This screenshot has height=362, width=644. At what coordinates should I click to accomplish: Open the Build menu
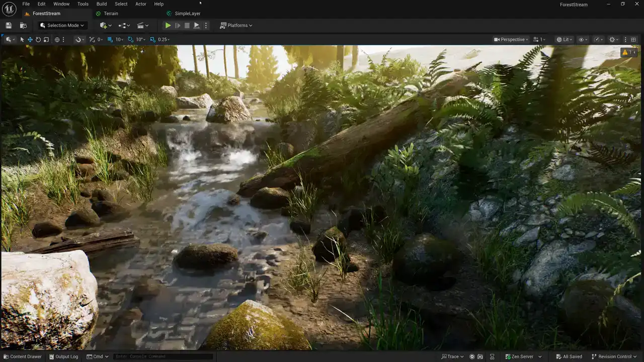pyautogui.click(x=101, y=4)
